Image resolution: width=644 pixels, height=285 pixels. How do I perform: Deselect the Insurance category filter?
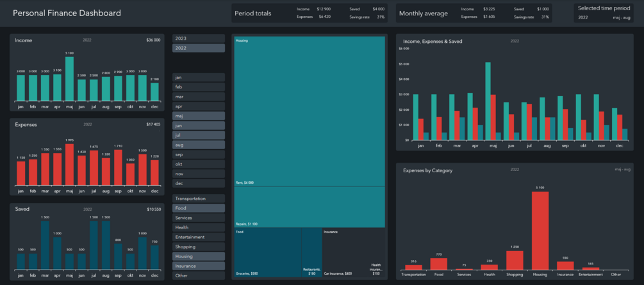coord(199,266)
